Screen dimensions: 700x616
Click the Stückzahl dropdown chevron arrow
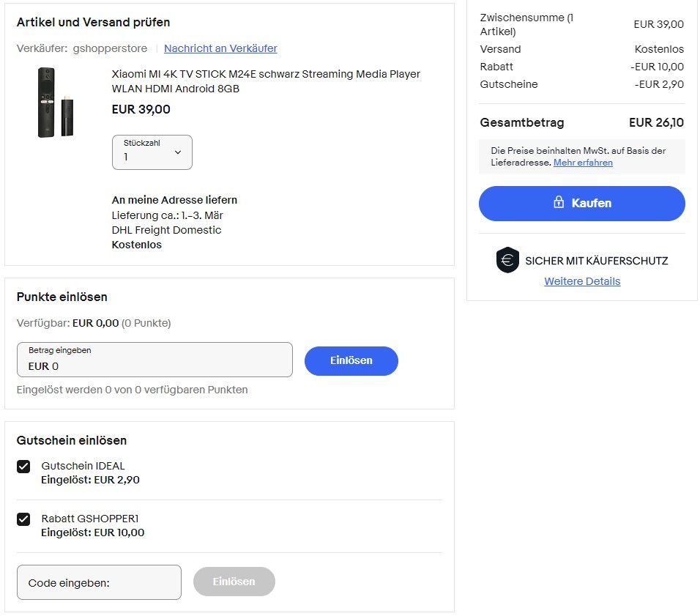(178, 152)
